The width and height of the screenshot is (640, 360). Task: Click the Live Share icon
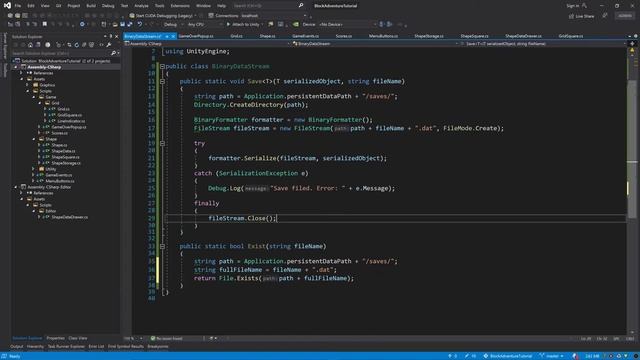tap(571, 16)
